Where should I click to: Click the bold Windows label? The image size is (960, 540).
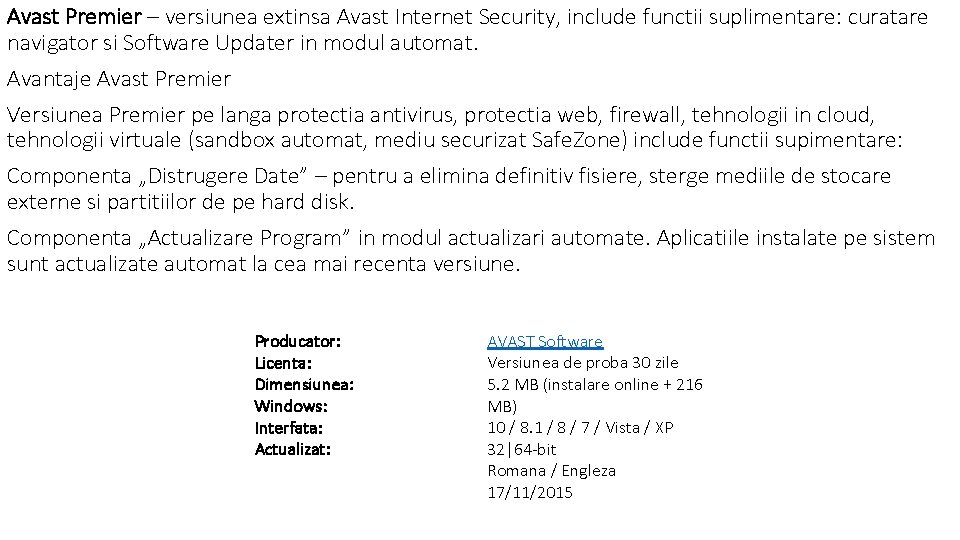(291, 406)
